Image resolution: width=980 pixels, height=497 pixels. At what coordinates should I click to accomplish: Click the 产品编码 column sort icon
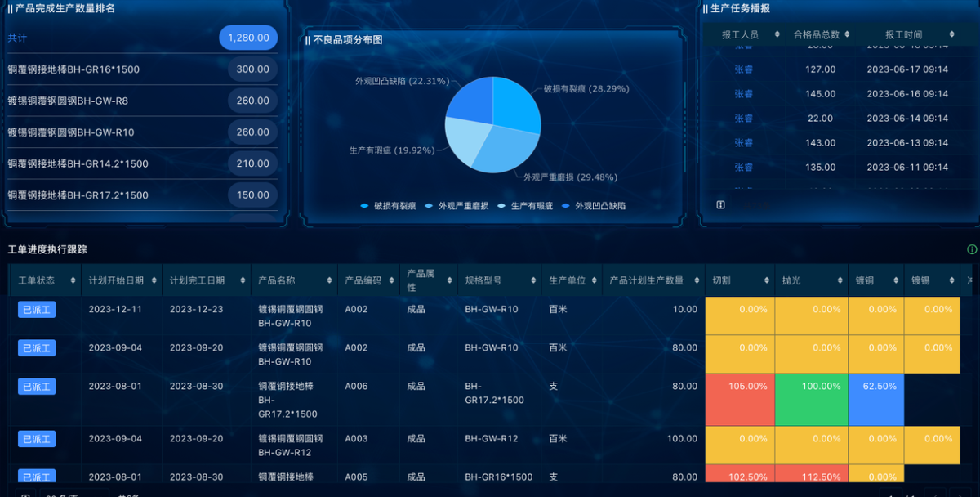click(x=390, y=280)
